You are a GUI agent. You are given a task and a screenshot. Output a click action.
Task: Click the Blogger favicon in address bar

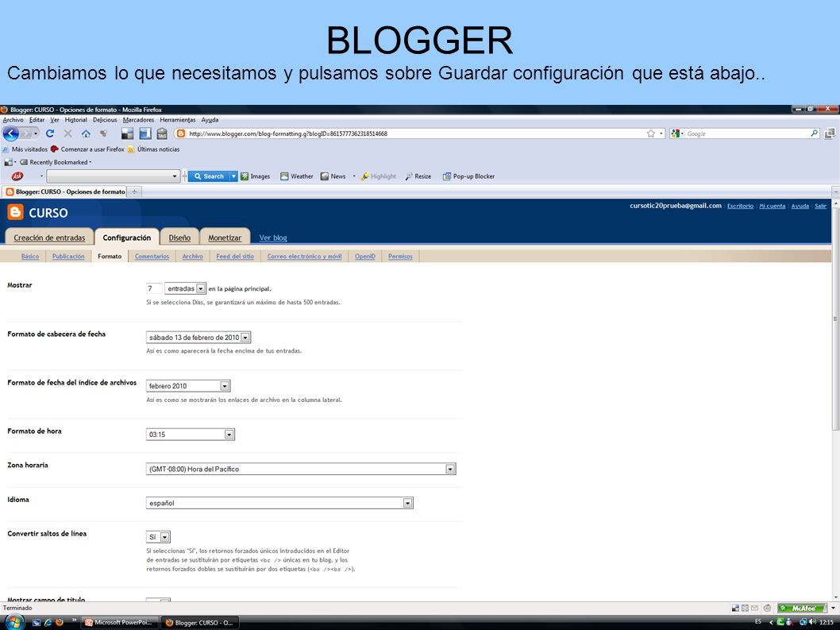point(181,133)
